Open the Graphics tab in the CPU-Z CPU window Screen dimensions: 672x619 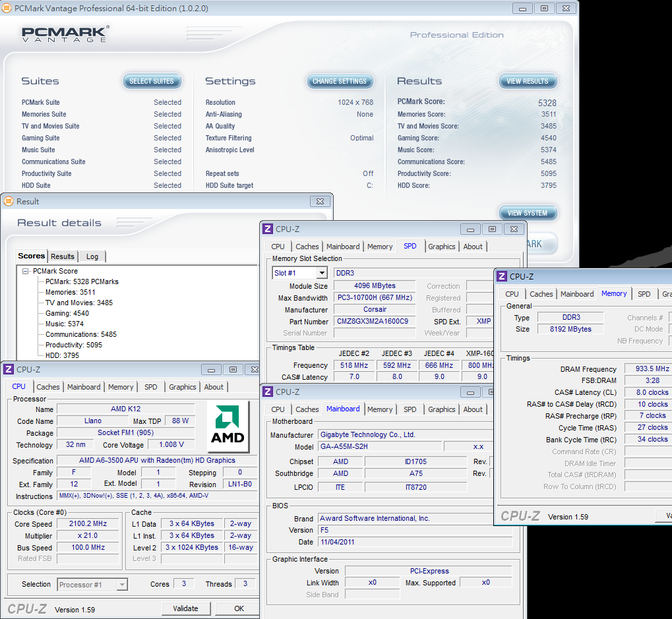[182, 387]
